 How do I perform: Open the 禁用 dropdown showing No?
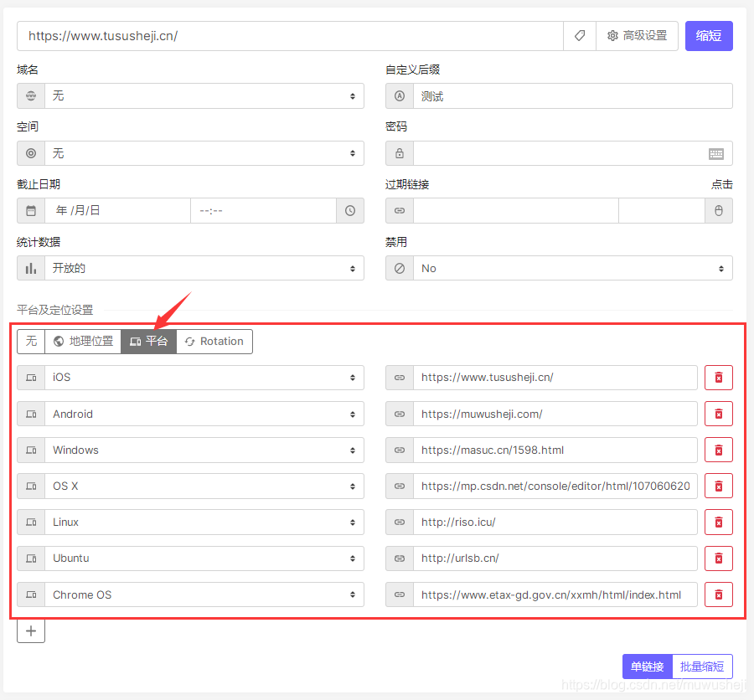point(573,268)
